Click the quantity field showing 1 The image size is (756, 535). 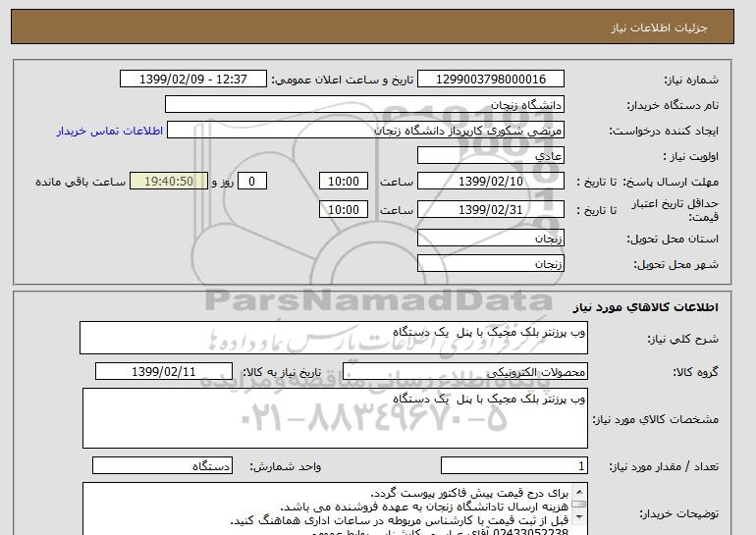click(x=513, y=466)
